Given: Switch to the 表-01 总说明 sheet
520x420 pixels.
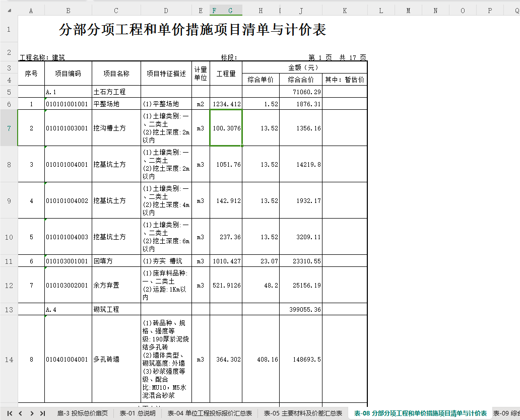Looking at the screenshot, I should click(138, 413).
